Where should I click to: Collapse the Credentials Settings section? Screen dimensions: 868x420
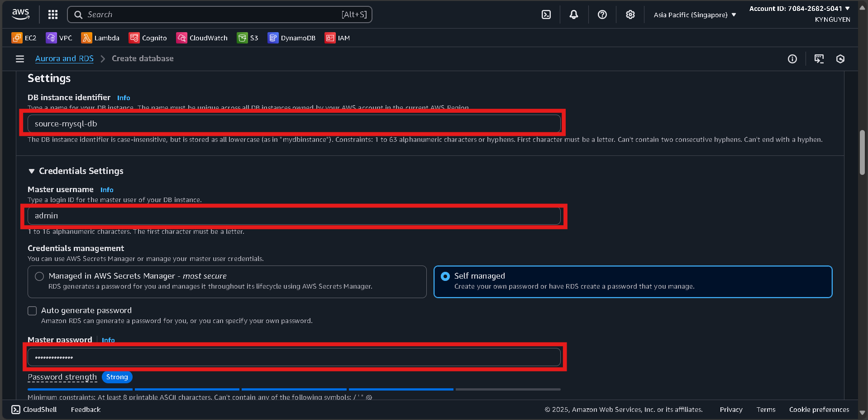coord(31,171)
